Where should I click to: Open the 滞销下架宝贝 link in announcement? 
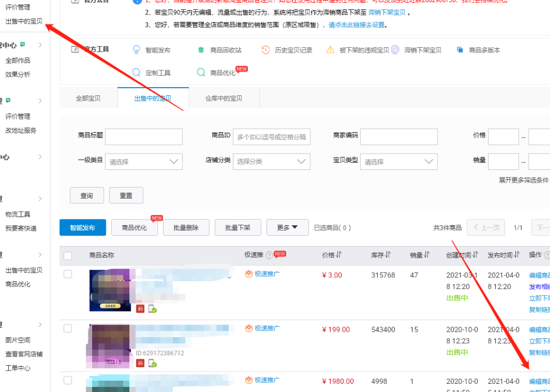pos(387,13)
